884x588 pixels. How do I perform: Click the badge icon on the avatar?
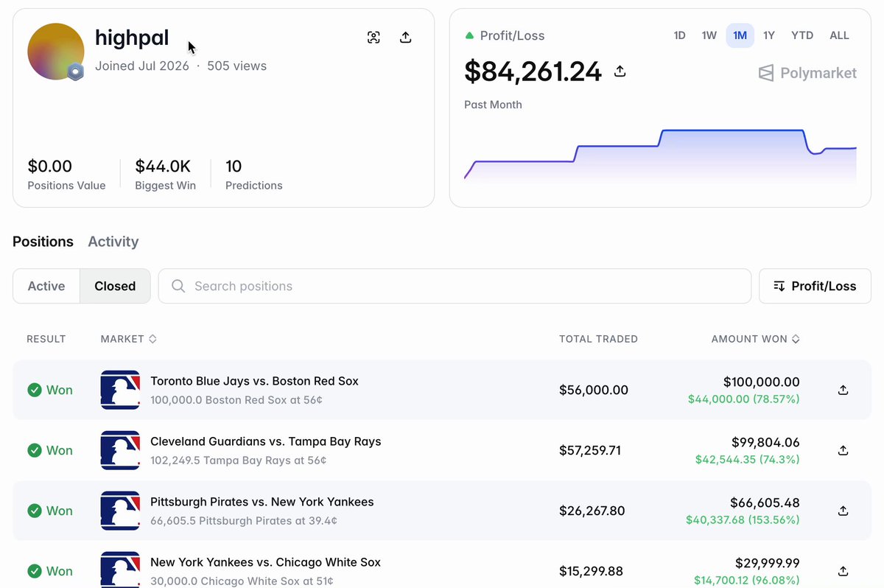[75, 71]
